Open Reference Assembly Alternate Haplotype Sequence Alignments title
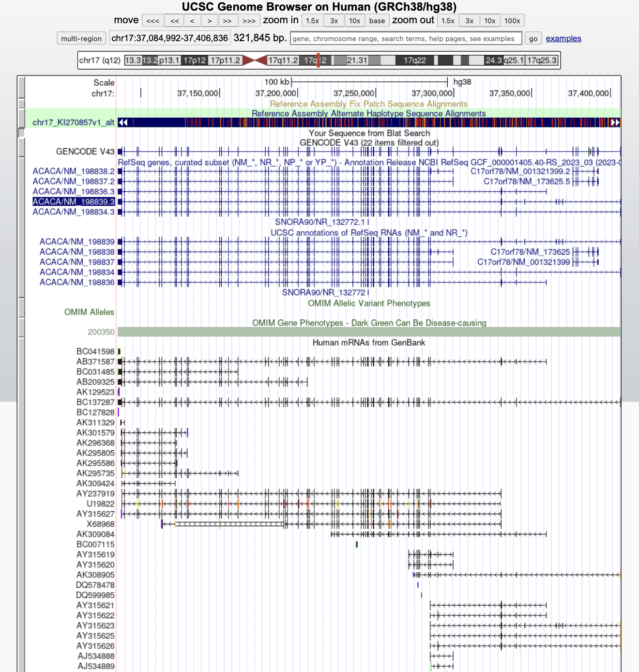Viewport: 639px width, 672px height. [369, 113]
